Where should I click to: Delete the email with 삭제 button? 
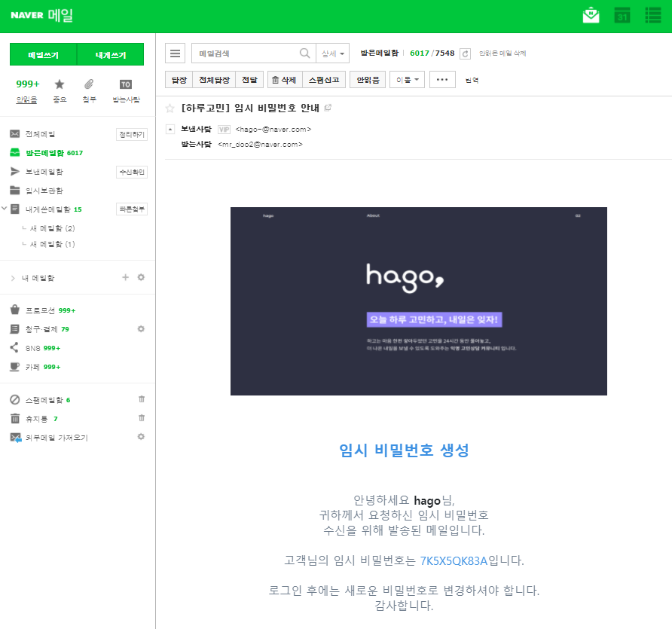pyautogui.click(x=285, y=80)
